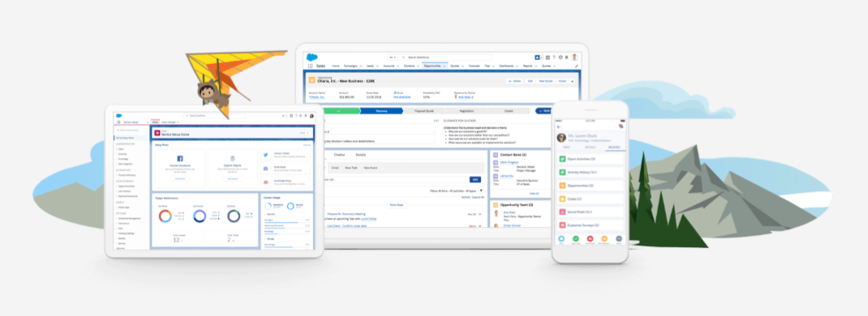Click the Salesforce cloud logo on laptop

[x=312, y=57]
